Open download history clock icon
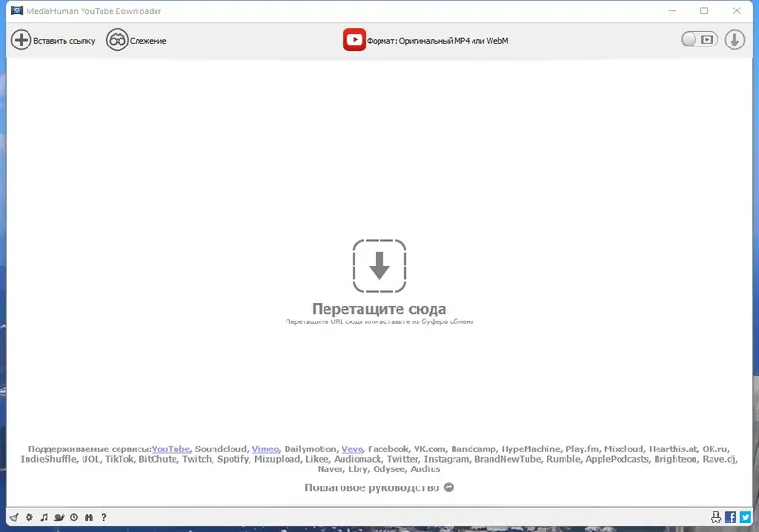The height and width of the screenshot is (532, 759). [x=74, y=517]
